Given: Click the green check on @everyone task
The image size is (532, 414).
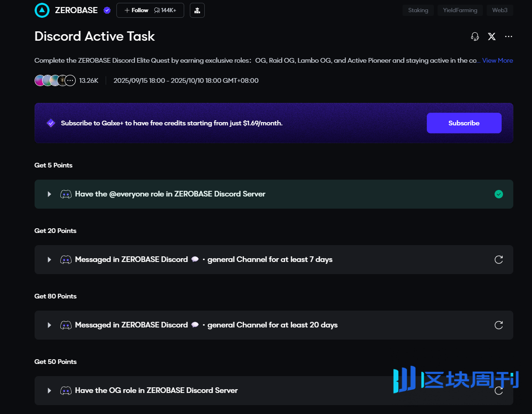Looking at the screenshot, I should pyautogui.click(x=499, y=194).
